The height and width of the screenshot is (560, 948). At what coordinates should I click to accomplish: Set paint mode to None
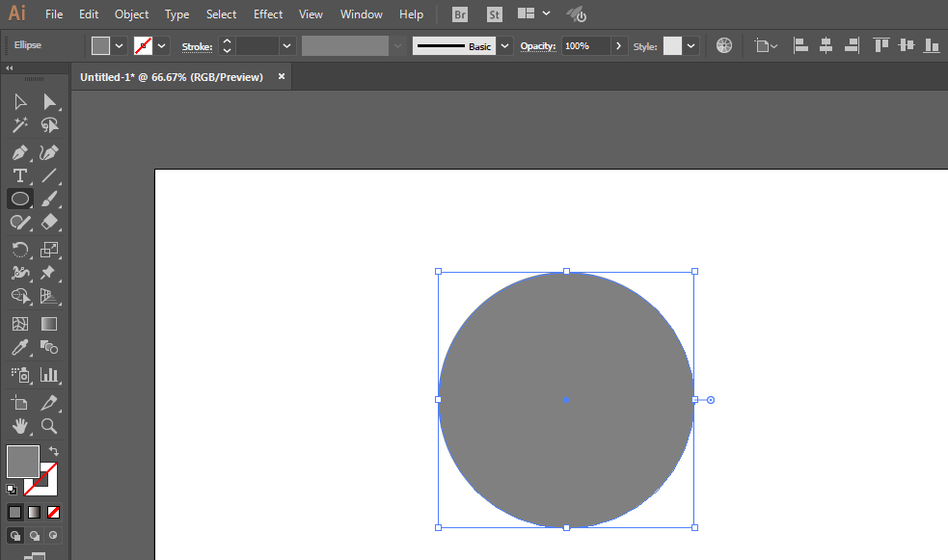[x=54, y=512]
